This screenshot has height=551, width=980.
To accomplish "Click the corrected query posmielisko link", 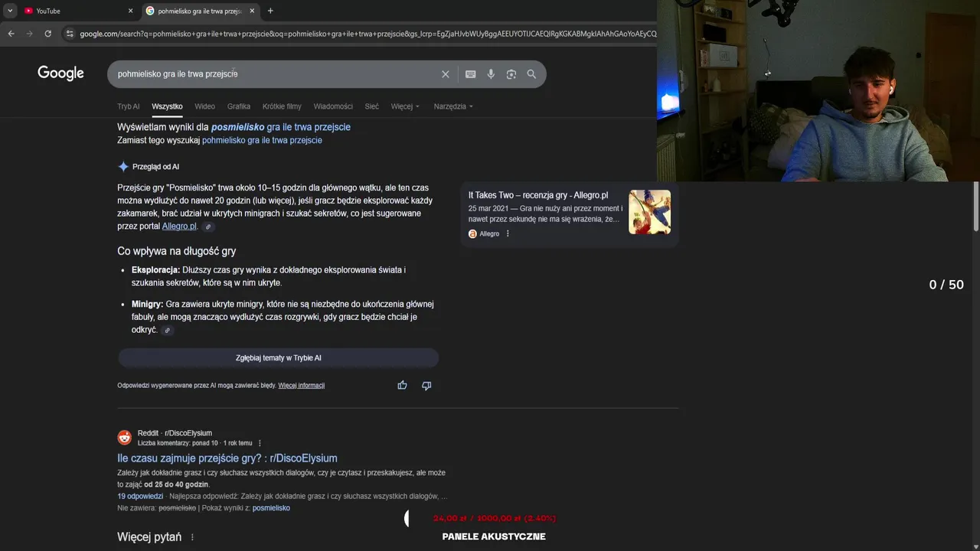I will [281, 127].
